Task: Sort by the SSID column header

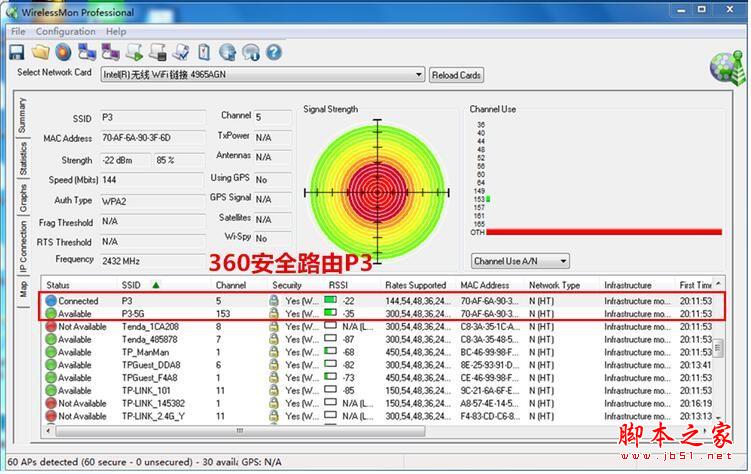Action: (131, 285)
